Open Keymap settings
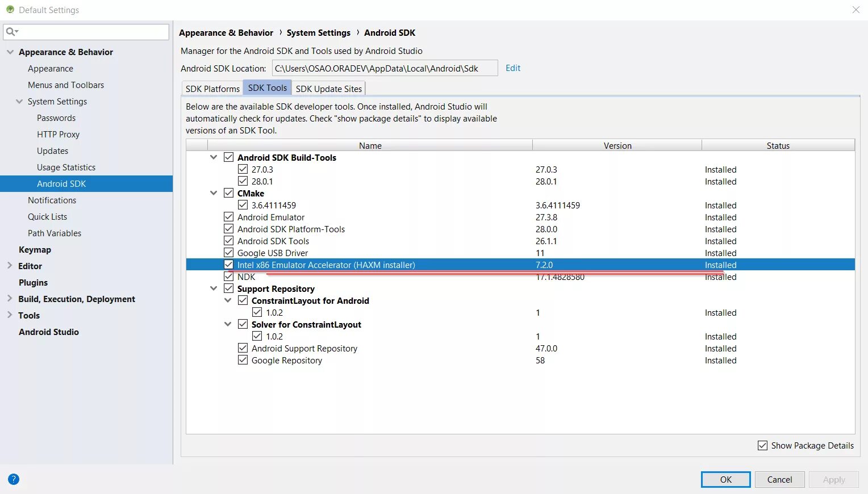The height and width of the screenshot is (494, 868). (x=35, y=249)
